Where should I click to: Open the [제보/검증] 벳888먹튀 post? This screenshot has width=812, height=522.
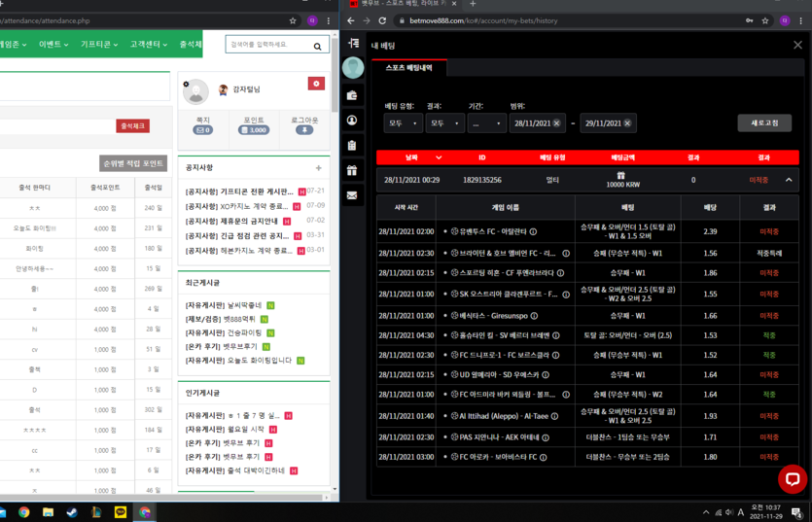click(220, 319)
